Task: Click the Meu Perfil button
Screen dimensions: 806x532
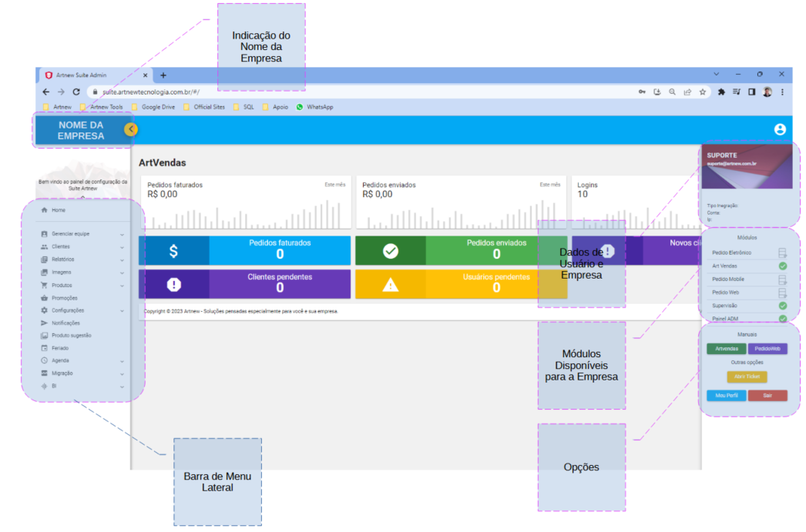Action: point(727,396)
